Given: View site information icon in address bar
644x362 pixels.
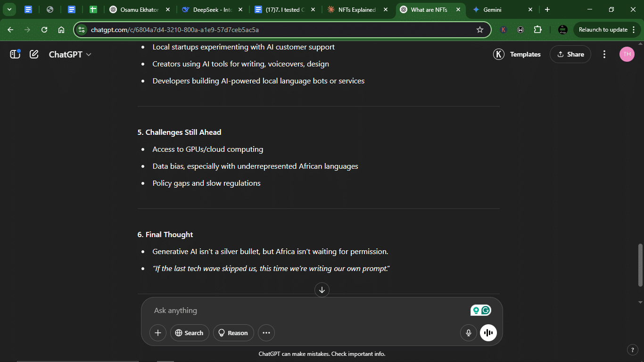Looking at the screenshot, I should [82, 30].
